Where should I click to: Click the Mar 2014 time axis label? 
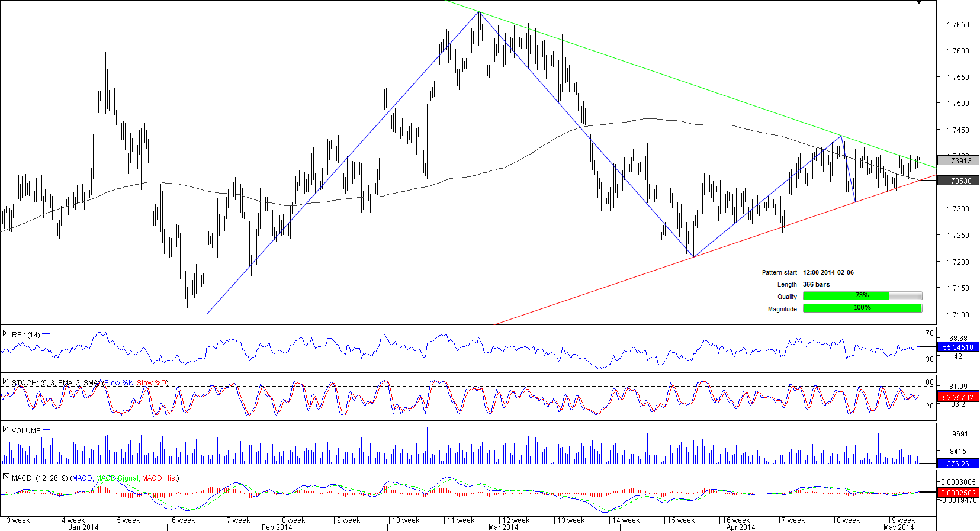[x=503, y=527]
